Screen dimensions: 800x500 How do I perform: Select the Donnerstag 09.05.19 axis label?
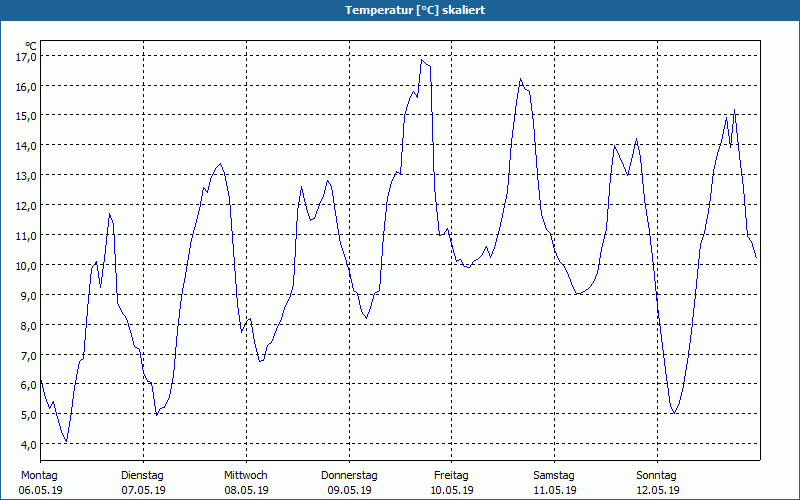coord(349,483)
